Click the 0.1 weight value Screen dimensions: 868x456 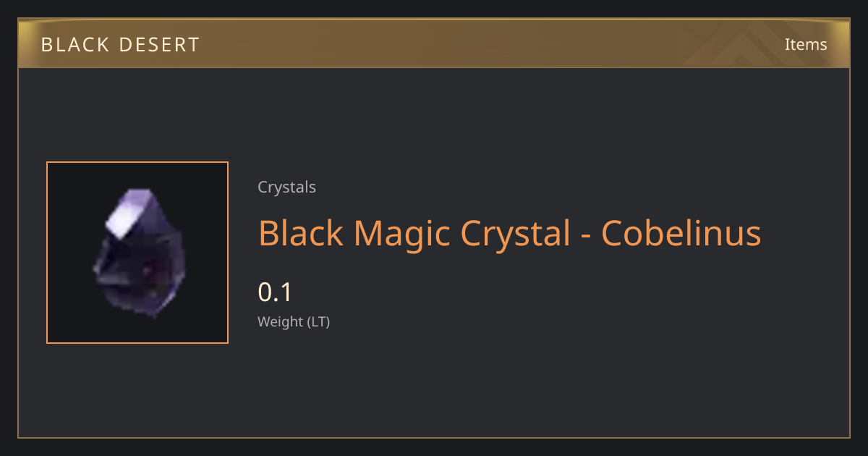tap(275, 292)
